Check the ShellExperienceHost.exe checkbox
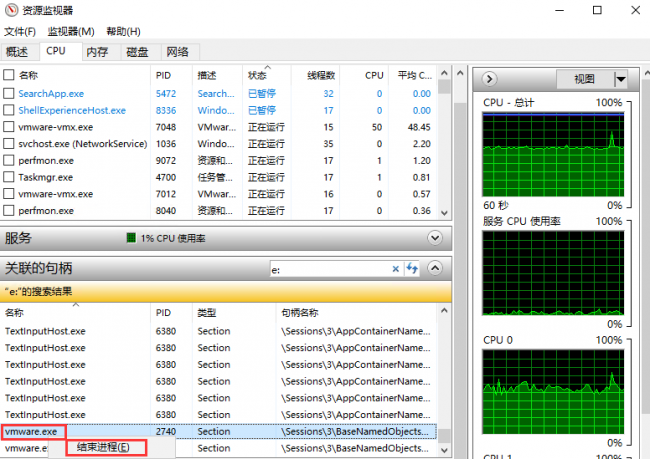Viewport: 650px width, 459px height. [x=9, y=110]
